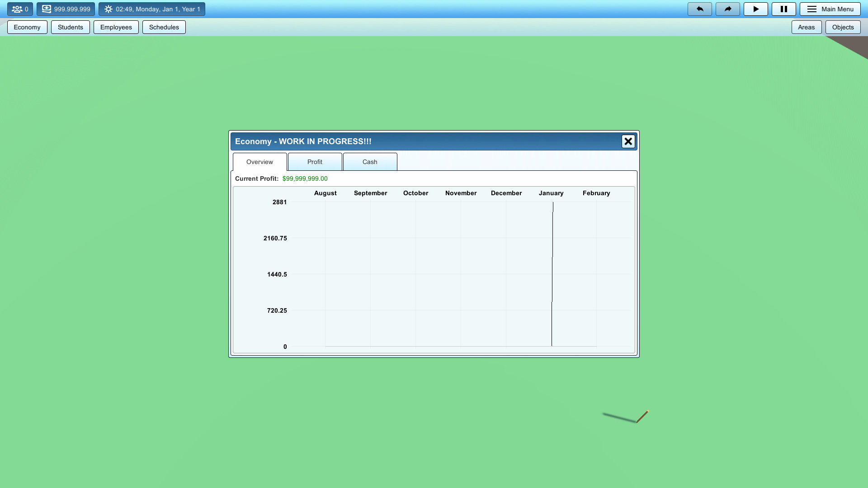Pause the game with the pause icon
Image resolution: width=868 pixels, height=488 pixels.
(x=783, y=9)
